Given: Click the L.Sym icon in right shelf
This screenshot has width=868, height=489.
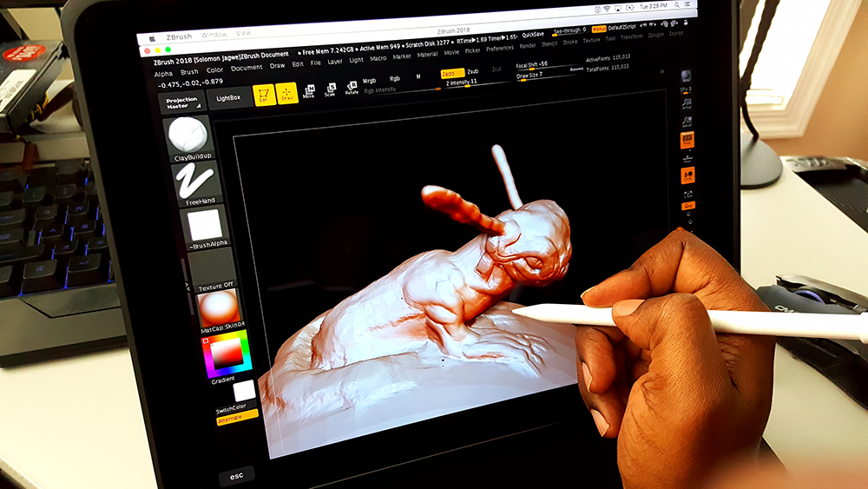Looking at the screenshot, I should 688,194.
